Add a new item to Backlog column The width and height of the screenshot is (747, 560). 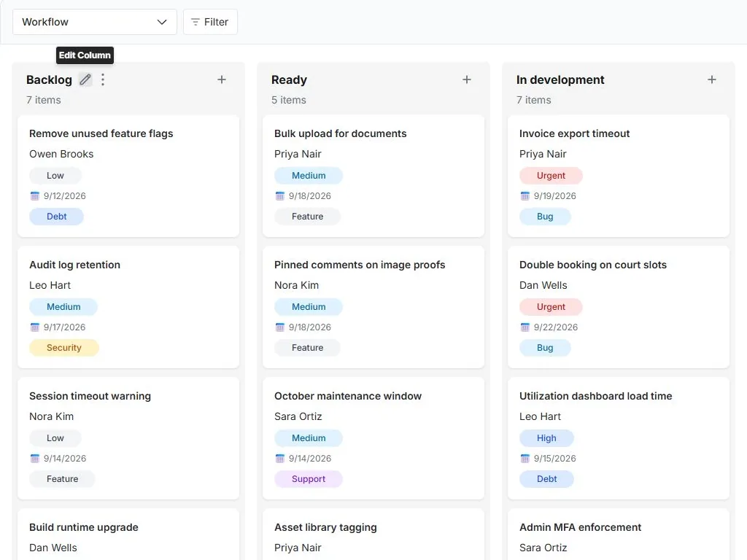tap(222, 79)
